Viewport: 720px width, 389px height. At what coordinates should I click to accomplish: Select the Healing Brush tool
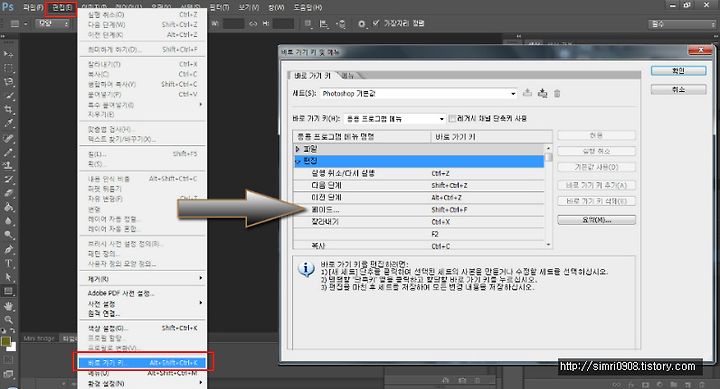tap(8, 138)
